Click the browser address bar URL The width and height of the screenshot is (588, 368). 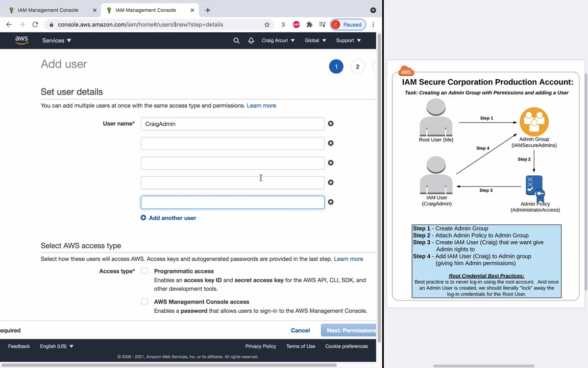[x=140, y=25]
